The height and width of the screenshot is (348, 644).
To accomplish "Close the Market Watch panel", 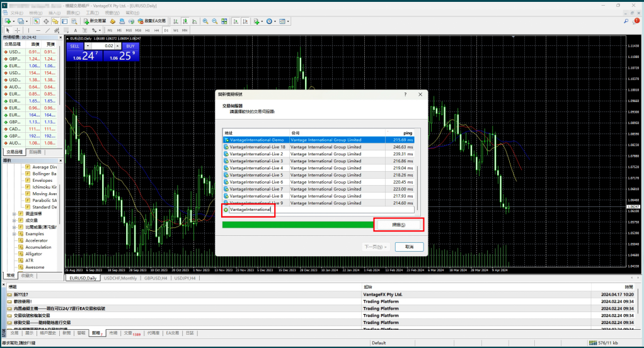I will (62, 37).
